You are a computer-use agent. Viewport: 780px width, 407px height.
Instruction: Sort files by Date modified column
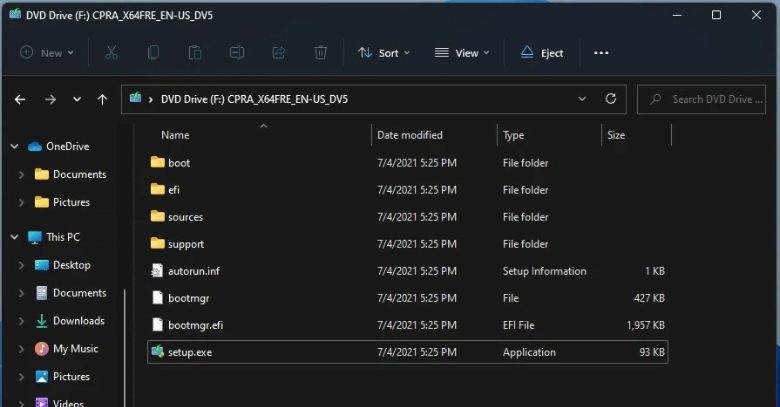click(x=410, y=135)
